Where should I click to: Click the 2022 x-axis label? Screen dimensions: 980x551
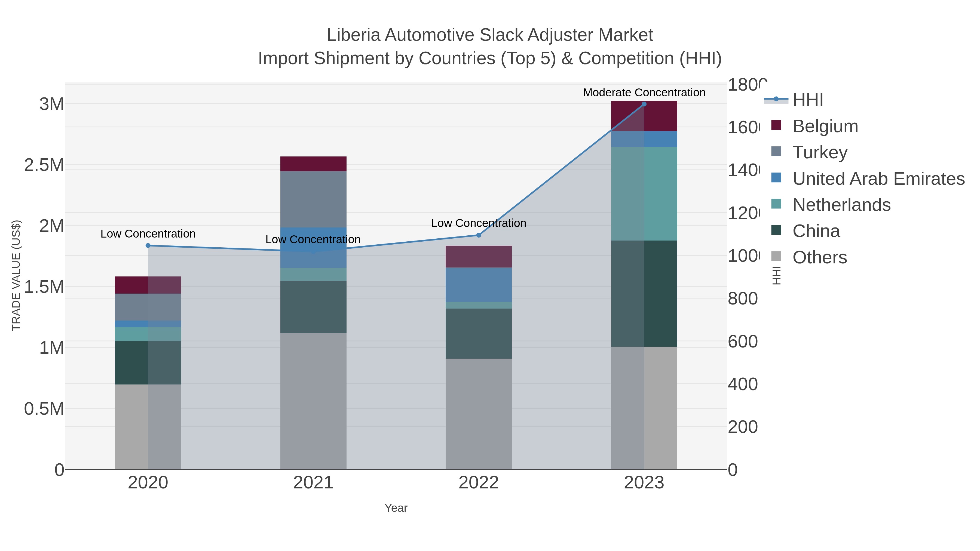click(x=479, y=482)
